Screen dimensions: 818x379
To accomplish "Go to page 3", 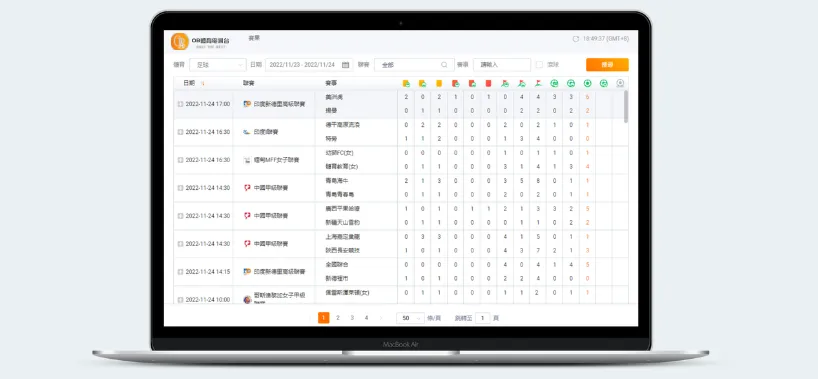I will [352, 318].
